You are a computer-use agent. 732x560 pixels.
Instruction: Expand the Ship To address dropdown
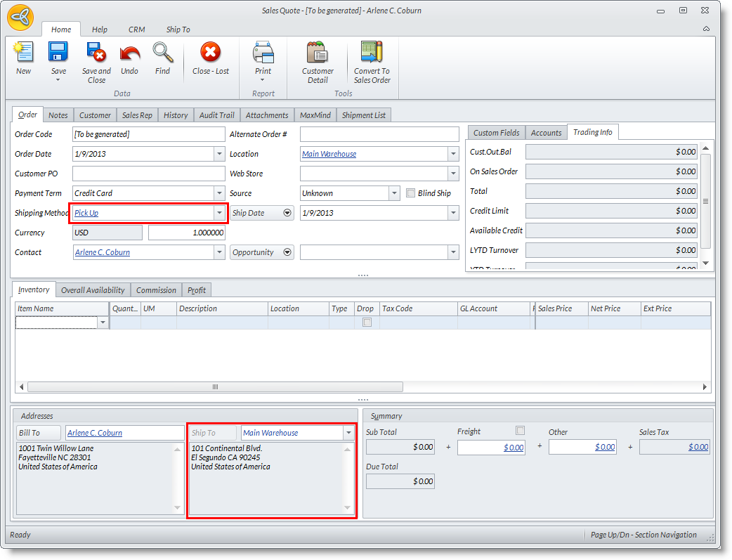click(x=348, y=433)
